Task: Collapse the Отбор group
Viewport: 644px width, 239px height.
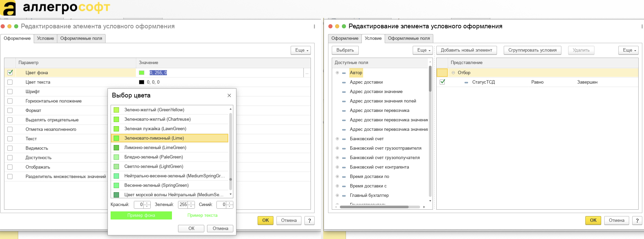Action: [x=453, y=73]
